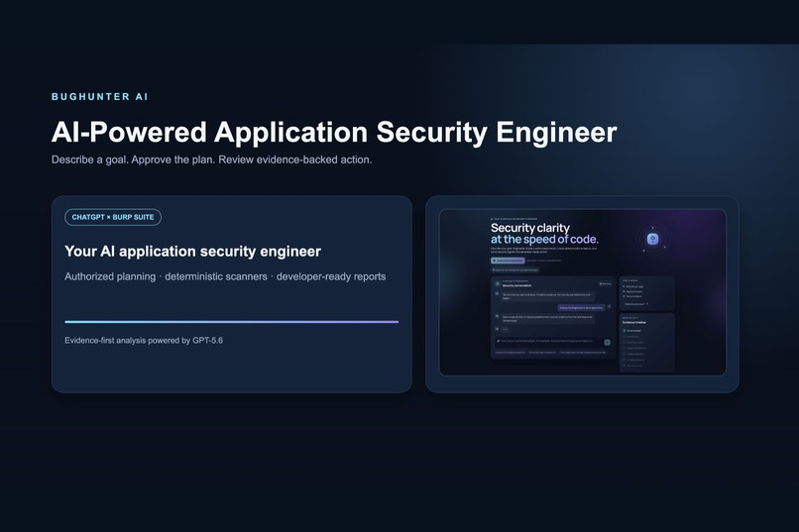
Task: Click the gradient progress bar in left card
Action: coord(231,322)
